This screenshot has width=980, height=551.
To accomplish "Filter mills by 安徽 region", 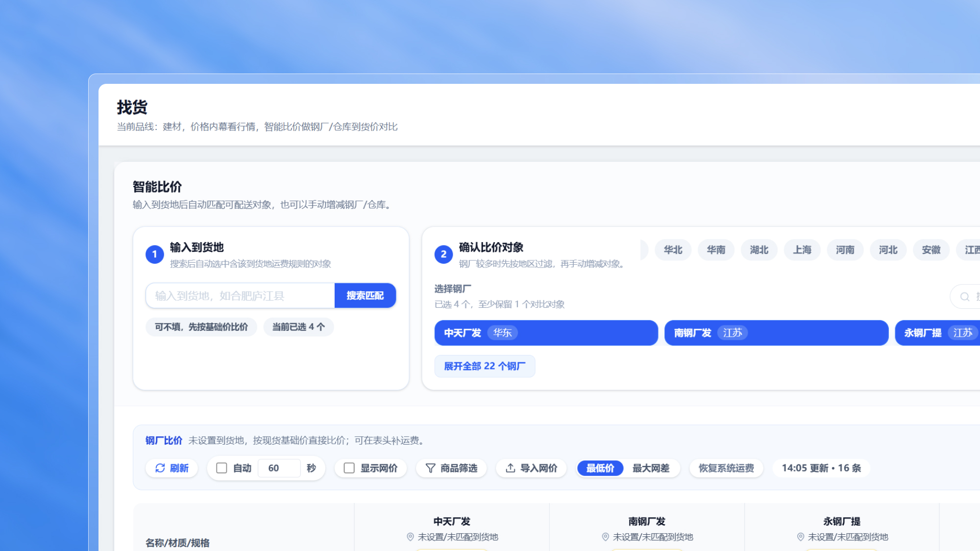I will point(931,250).
